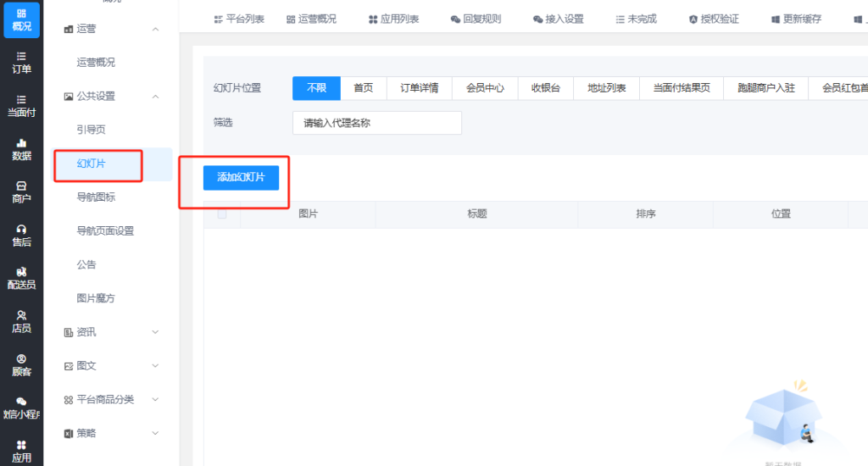Switch to the 应用列表 top tab
This screenshot has height=466, width=868.
click(x=393, y=19)
